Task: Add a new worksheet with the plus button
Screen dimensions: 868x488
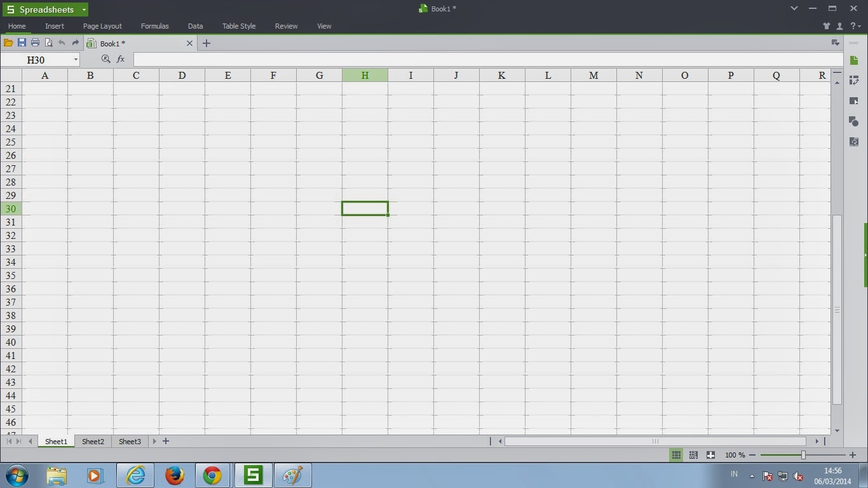Action: (165, 441)
